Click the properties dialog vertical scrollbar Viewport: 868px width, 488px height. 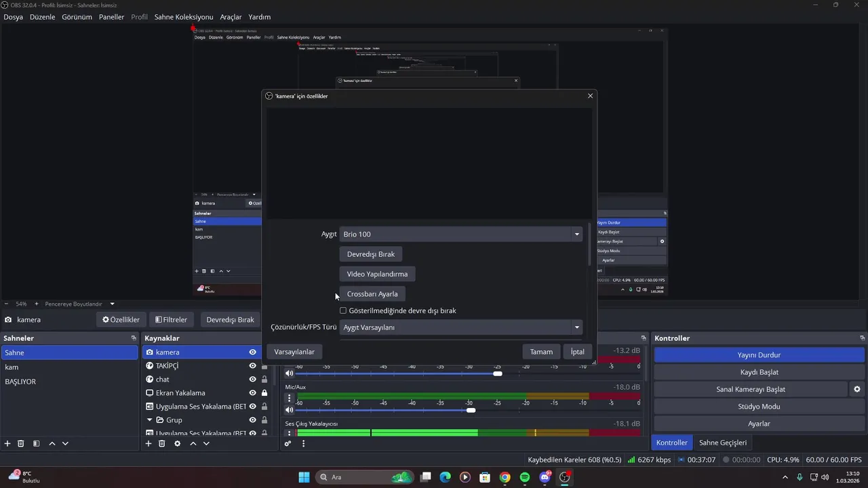tap(589, 244)
